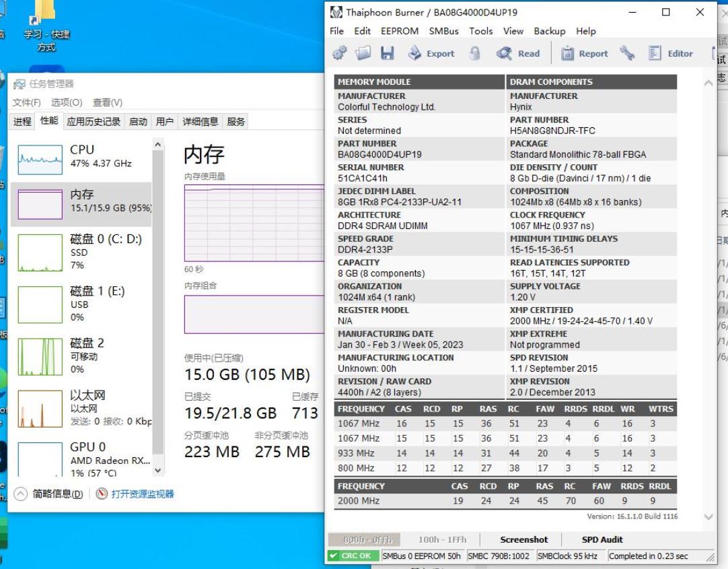This screenshot has width=728, height=569.
Task: Open the Backup menu in Thaiphoon Burner
Action: point(550,31)
